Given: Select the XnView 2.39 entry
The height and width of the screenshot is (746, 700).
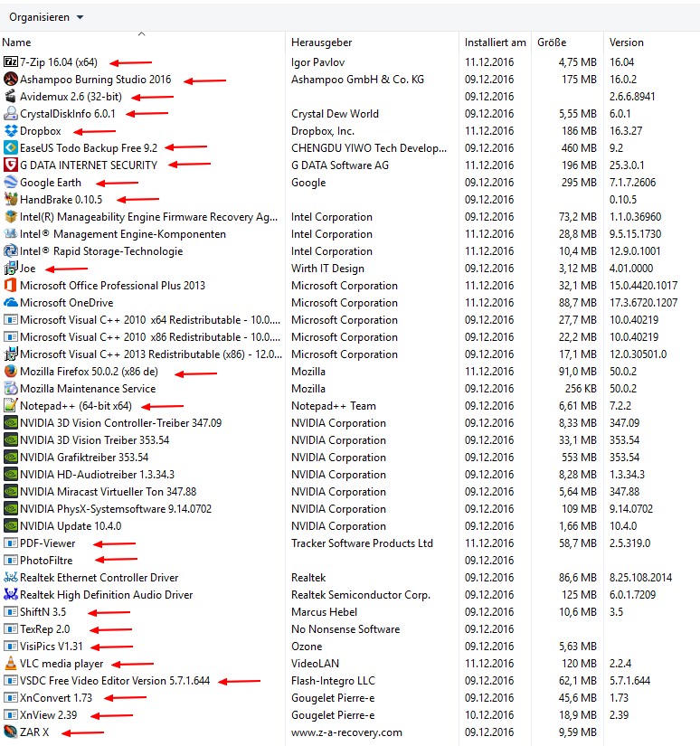Looking at the screenshot, I should tap(48, 715).
